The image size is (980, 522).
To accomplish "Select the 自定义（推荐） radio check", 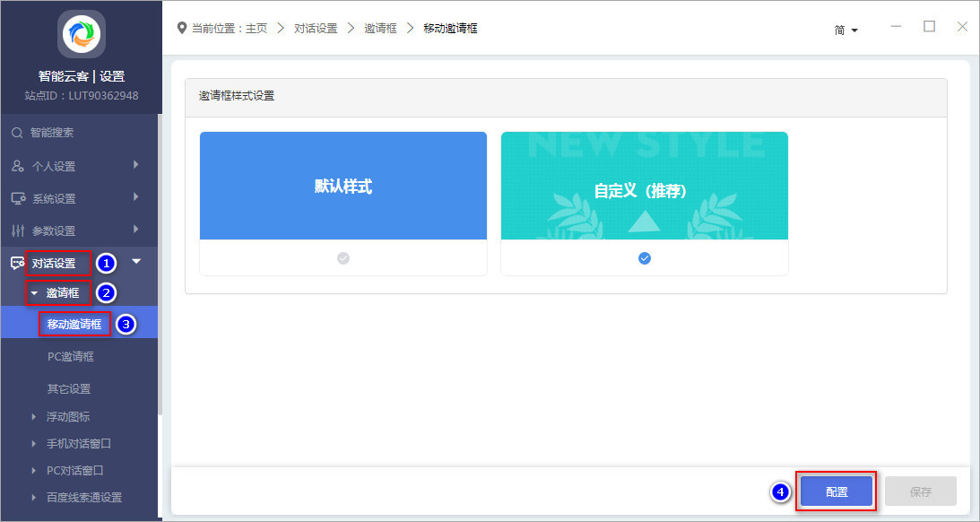I will (645, 258).
